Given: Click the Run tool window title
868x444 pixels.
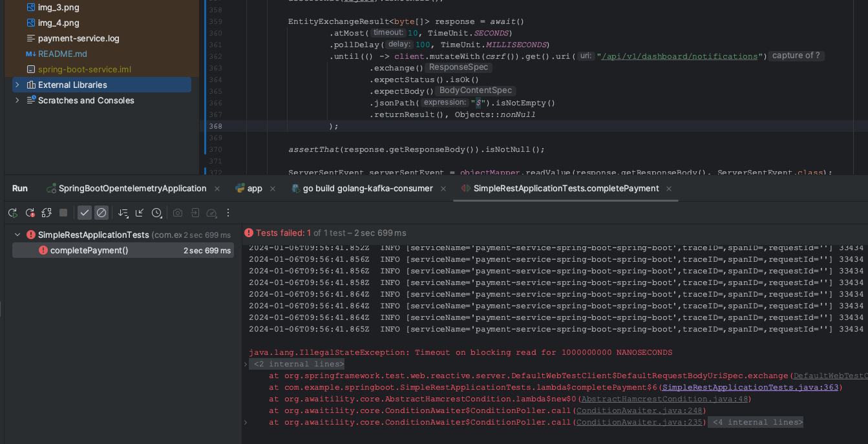Looking at the screenshot, I should tap(20, 189).
